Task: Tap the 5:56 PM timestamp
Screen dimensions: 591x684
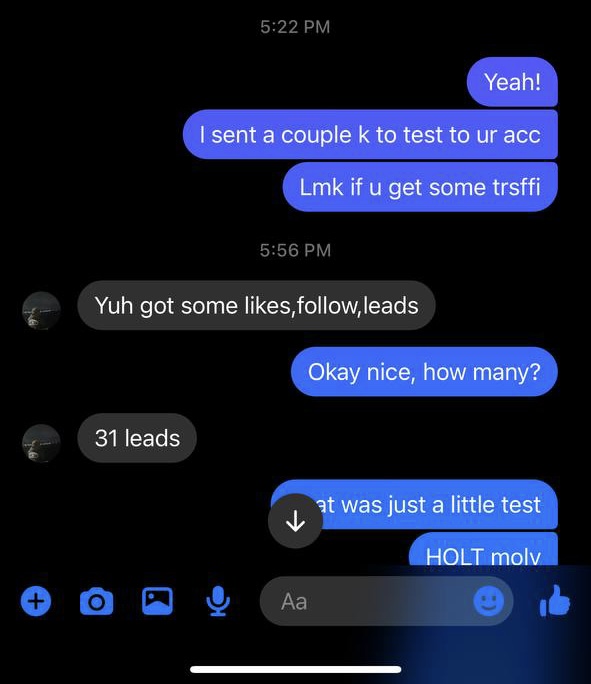Action: [295, 250]
